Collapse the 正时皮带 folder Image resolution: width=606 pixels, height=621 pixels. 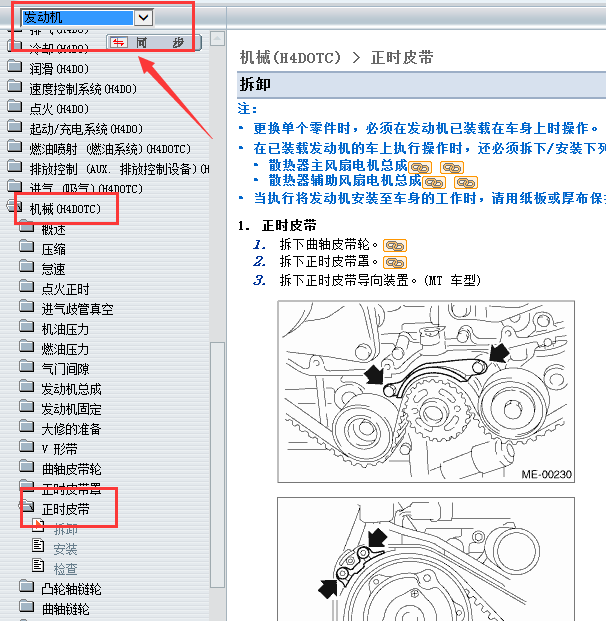click(x=26, y=509)
